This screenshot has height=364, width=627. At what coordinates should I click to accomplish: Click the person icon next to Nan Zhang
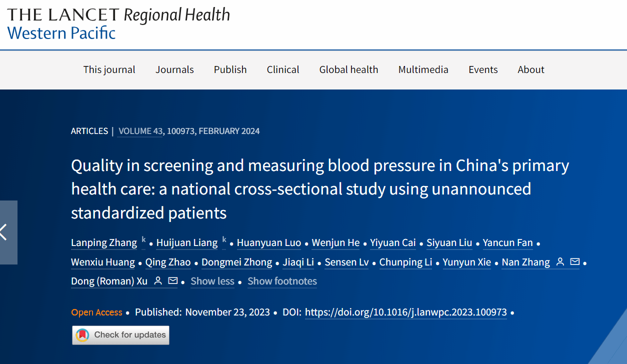[560, 261]
